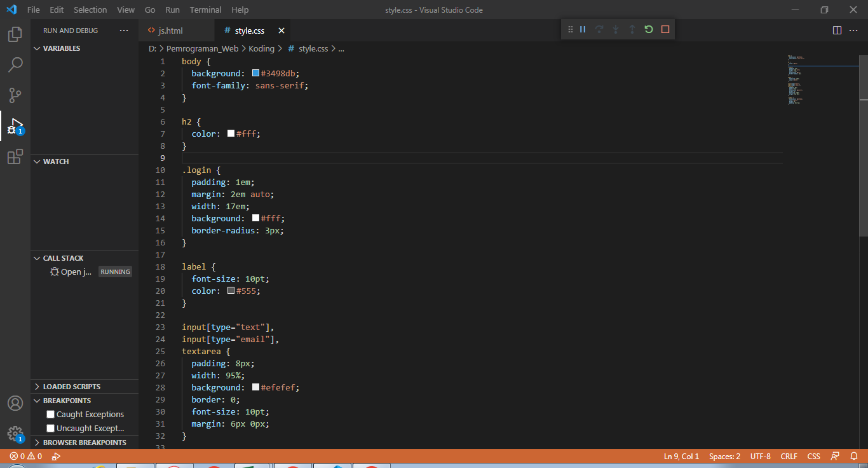Open the Source Control view

click(x=15, y=95)
